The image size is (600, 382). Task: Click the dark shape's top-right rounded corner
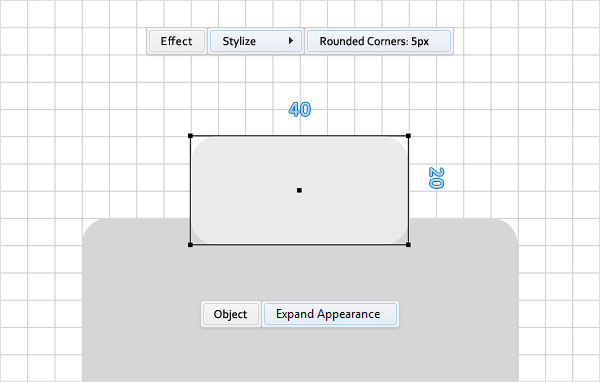(507, 230)
